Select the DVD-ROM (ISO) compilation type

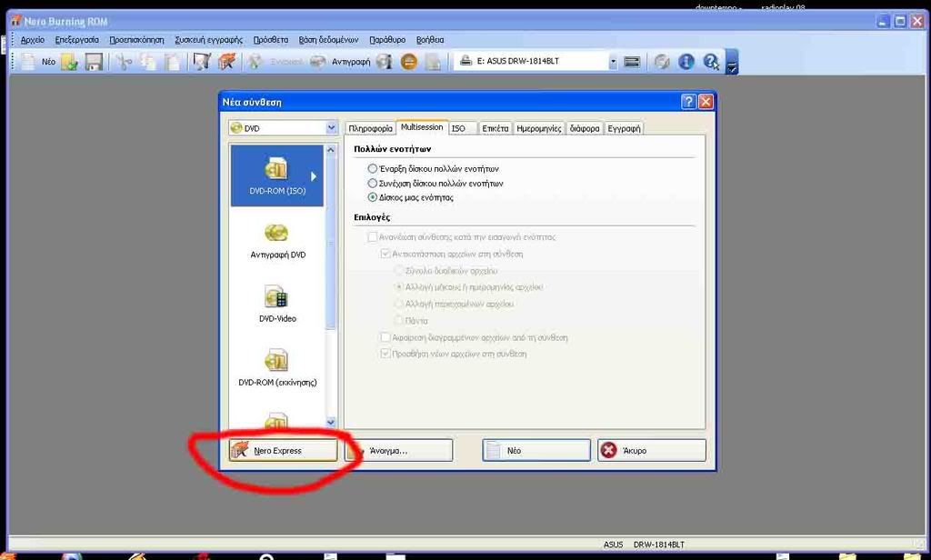point(277,175)
